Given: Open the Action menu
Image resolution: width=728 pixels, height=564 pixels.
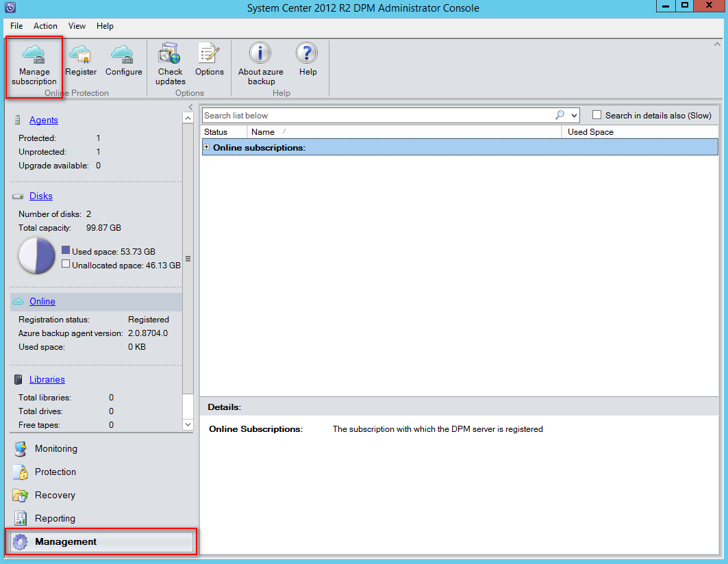Looking at the screenshot, I should [x=45, y=26].
